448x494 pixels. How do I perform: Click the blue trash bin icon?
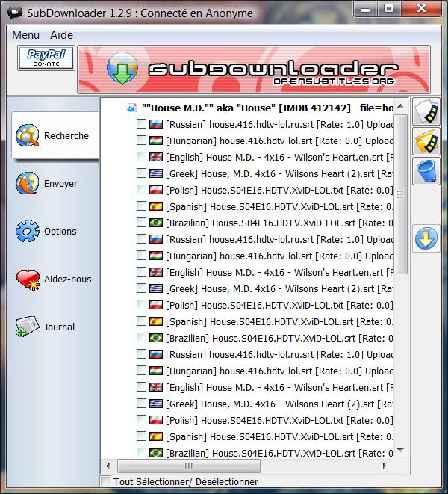click(x=426, y=171)
